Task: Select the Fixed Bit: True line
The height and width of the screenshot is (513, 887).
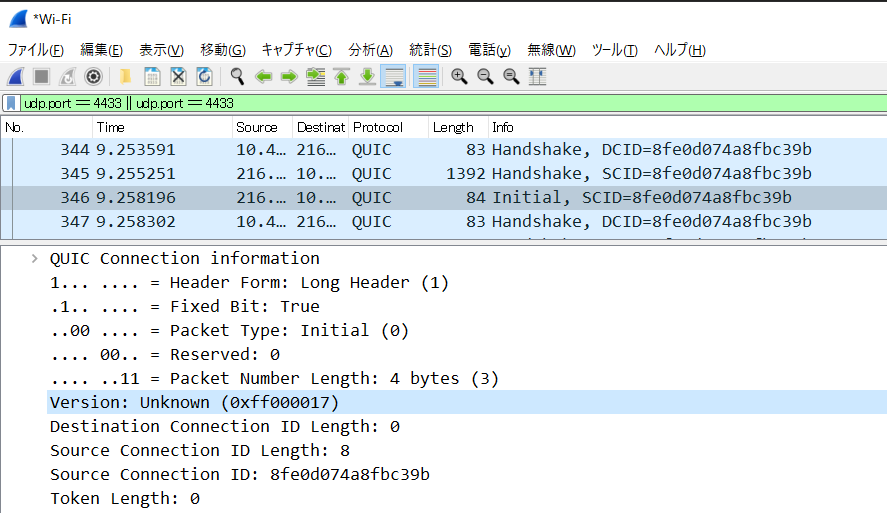Action: (x=185, y=307)
